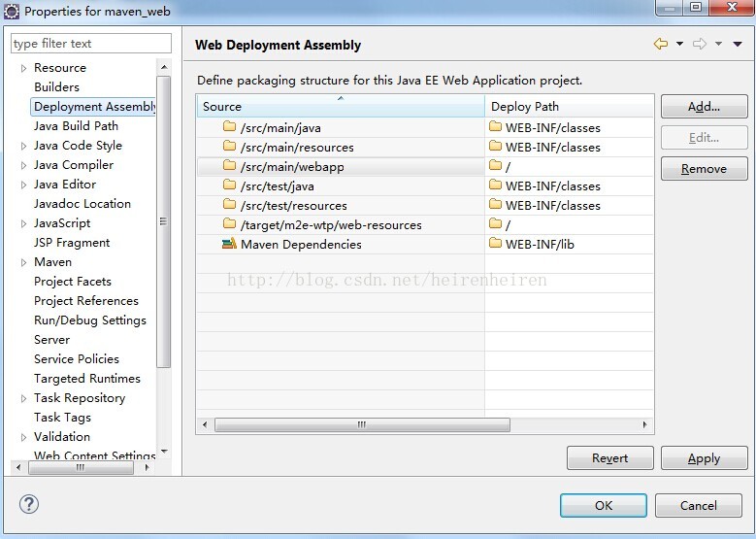Expand the Maven tree node
Viewport: 756px width, 539px height.
point(23,262)
